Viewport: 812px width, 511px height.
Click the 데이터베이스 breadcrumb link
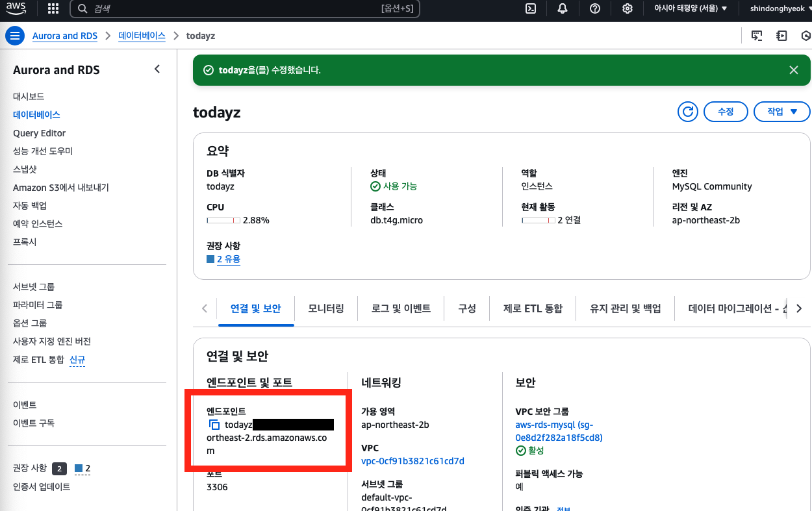pyautogui.click(x=142, y=36)
